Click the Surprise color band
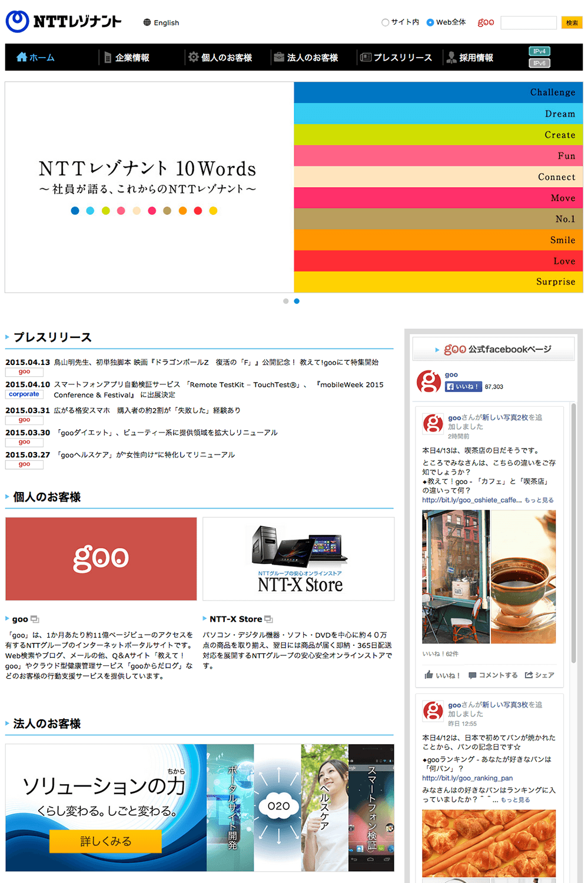 click(438, 282)
